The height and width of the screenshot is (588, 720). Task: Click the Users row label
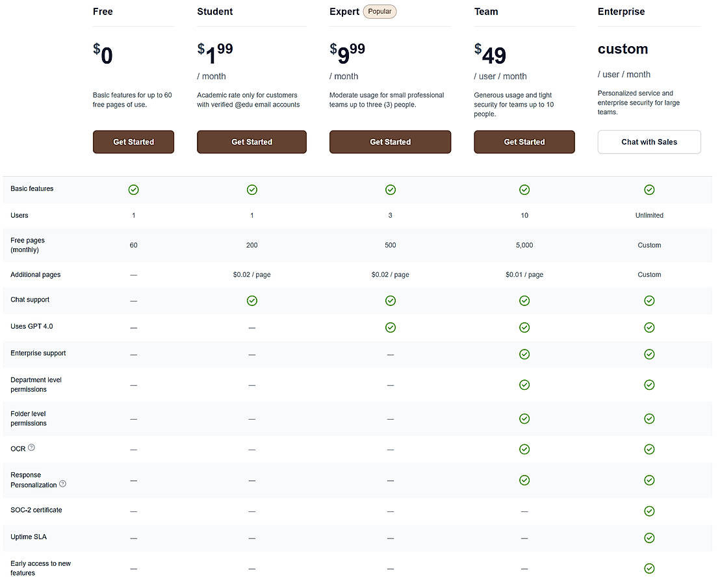(19, 215)
